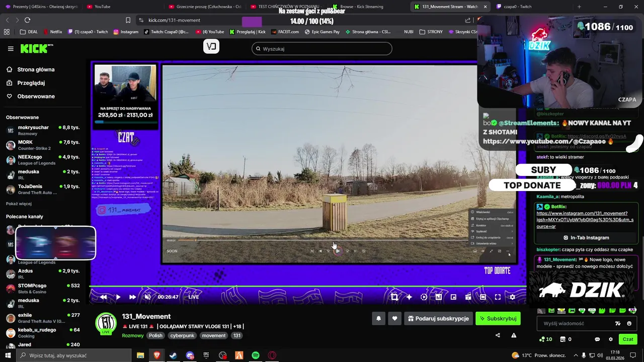The width and height of the screenshot is (644, 362).
Task: Unmute the stream volume
Action: (x=147, y=297)
